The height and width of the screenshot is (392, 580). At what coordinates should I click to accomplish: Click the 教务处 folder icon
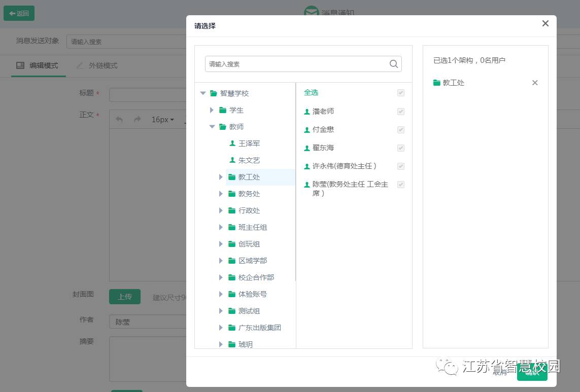(x=232, y=193)
